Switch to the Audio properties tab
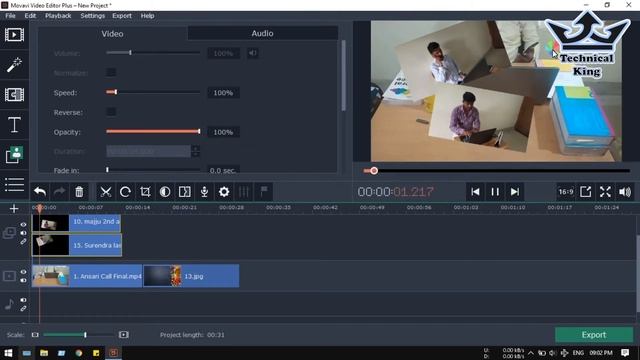The width and height of the screenshot is (640, 360). point(262,33)
